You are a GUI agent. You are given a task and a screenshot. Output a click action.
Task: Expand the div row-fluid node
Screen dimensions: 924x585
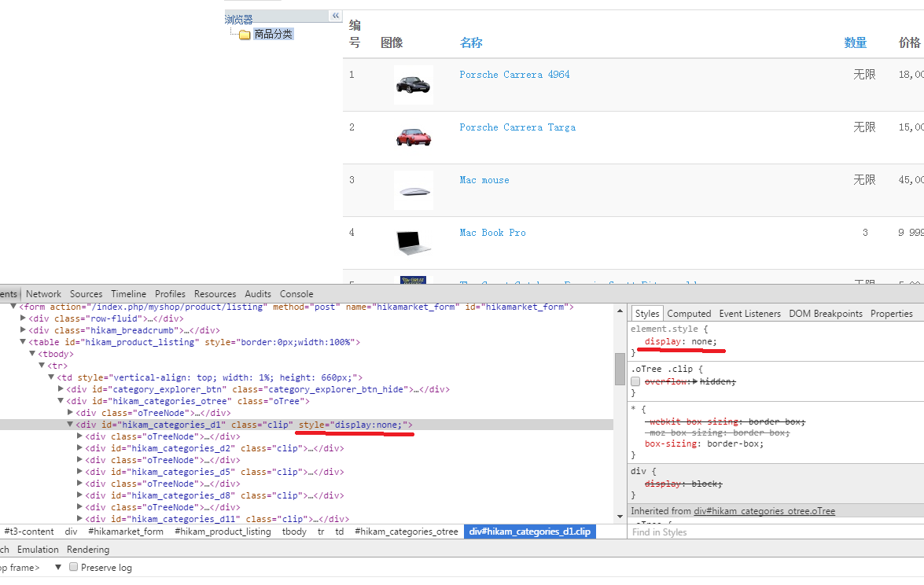(x=23, y=318)
